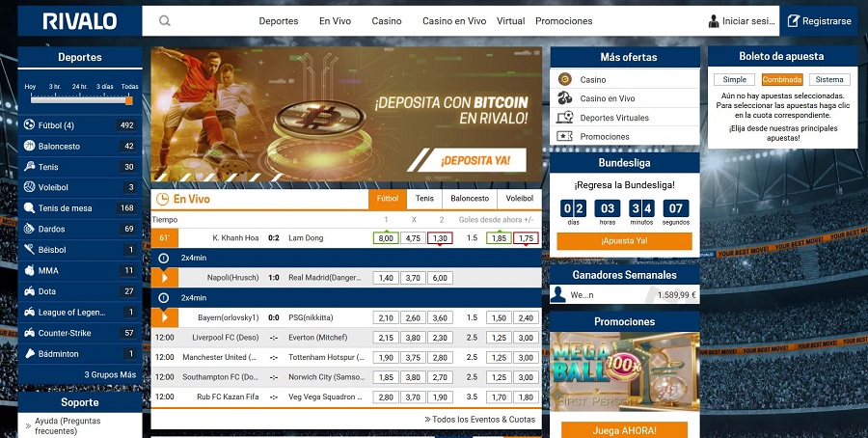Click the RIVALO logo
Image resolution: width=868 pixels, height=438 pixels.
[80, 21]
